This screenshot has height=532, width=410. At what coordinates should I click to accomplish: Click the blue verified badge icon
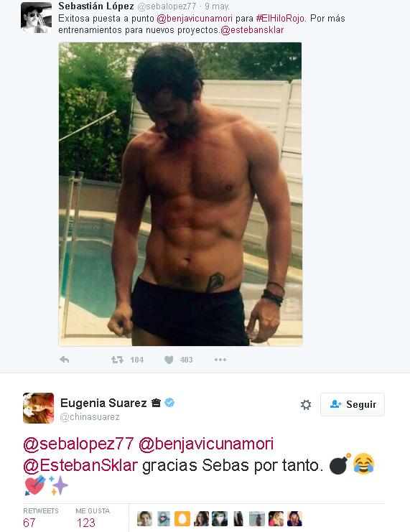tap(169, 403)
